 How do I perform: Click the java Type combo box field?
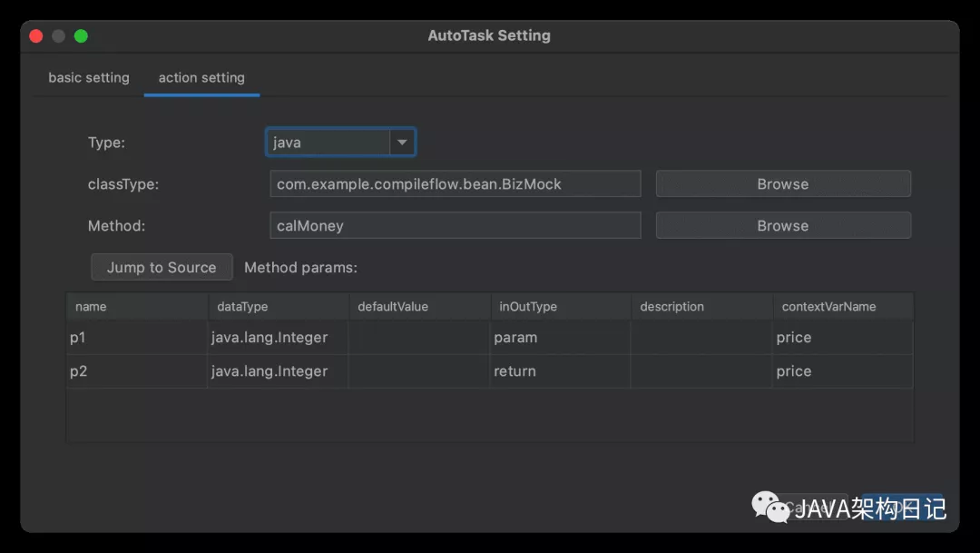click(328, 143)
